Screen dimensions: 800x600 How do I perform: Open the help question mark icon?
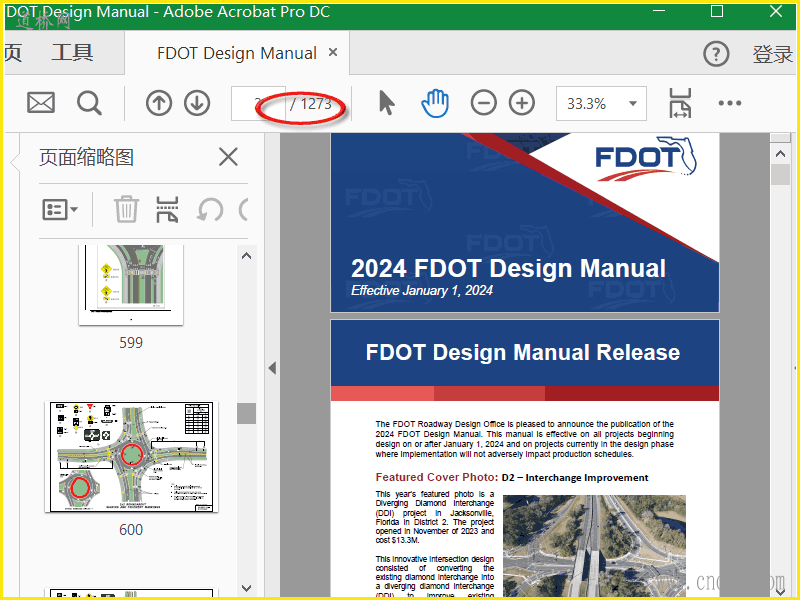(716, 54)
